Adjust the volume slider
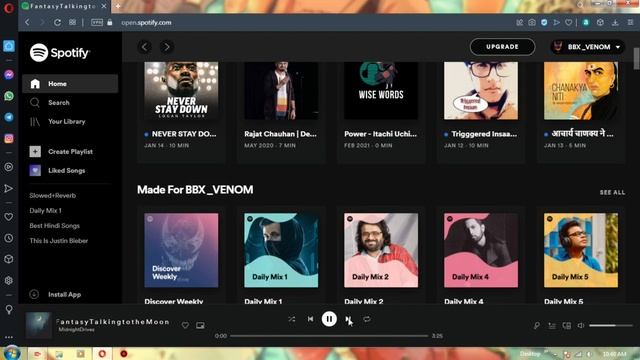640x360 pixels. pyautogui.click(x=611, y=325)
